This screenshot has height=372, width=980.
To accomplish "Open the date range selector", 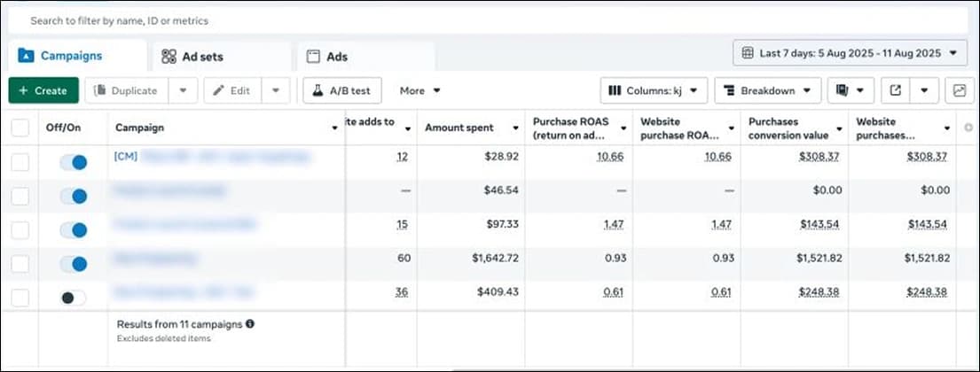I will coord(850,53).
